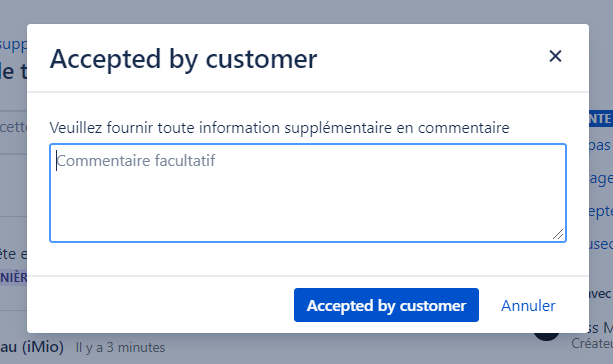613x364 pixels.
Task: Select the cut-off 'age' workflow link
Action: 601,179
